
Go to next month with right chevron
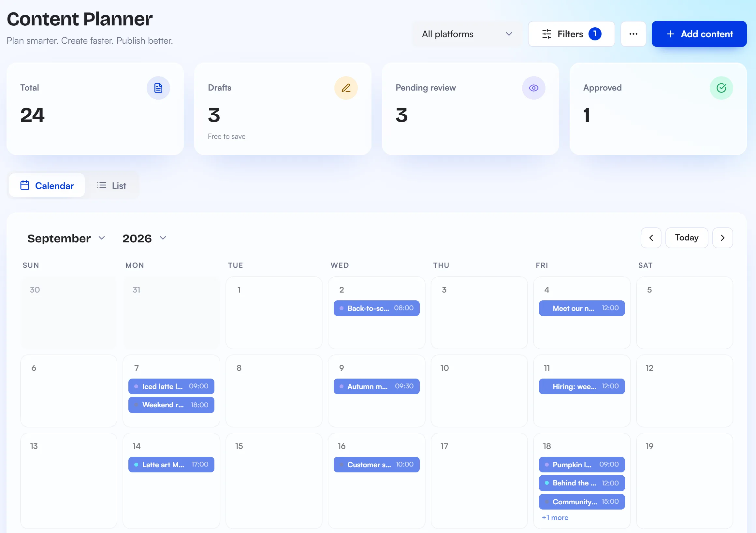click(x=722, y=238)
